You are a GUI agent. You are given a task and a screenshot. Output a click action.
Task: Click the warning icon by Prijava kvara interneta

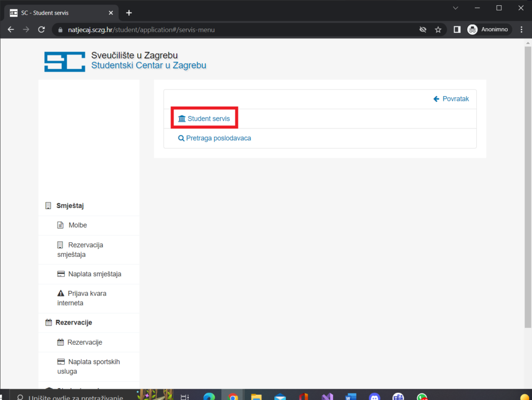tap(60, 293)
